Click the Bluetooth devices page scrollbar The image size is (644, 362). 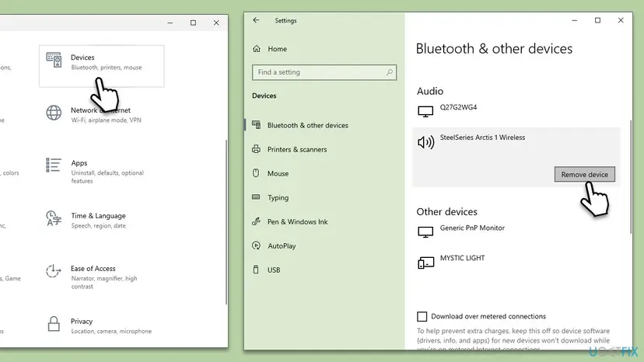pos(631,177)
